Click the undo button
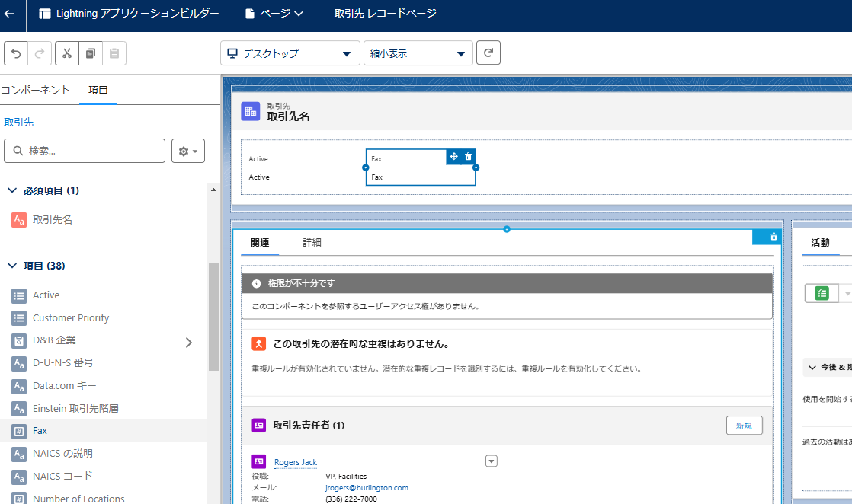This screenshot has height=504, width=852. click(x=16, y=53)
